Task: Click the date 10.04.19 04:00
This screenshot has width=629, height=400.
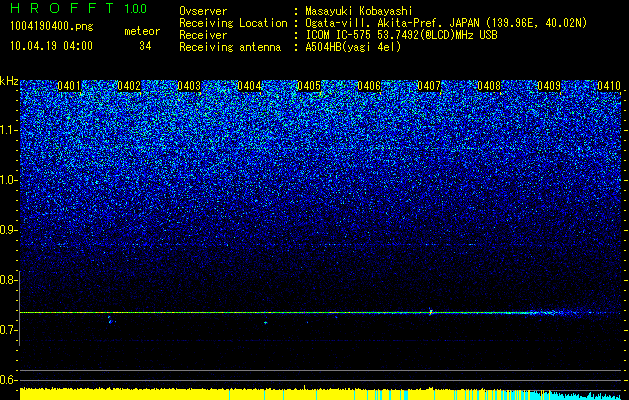Action: tap(51, 46)
